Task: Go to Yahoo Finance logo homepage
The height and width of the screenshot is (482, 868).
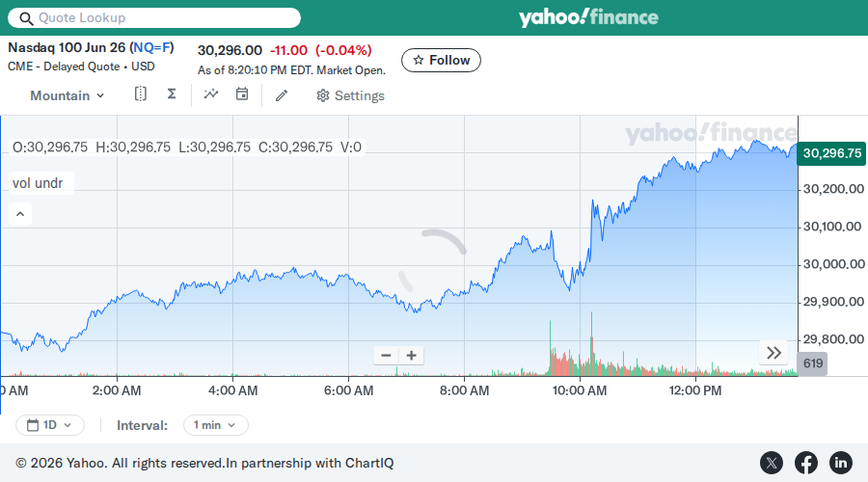Action: (588, 17)
